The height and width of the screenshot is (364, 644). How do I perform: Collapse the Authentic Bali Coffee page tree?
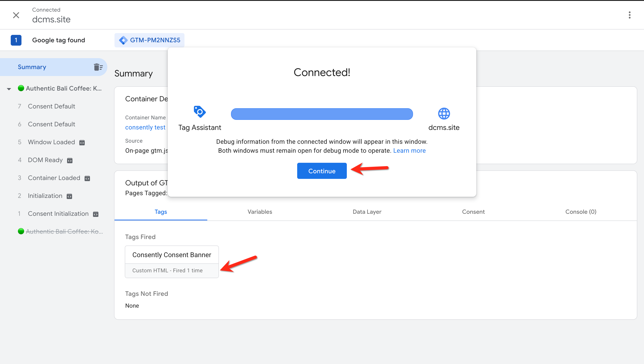click(x=9, y=89)
